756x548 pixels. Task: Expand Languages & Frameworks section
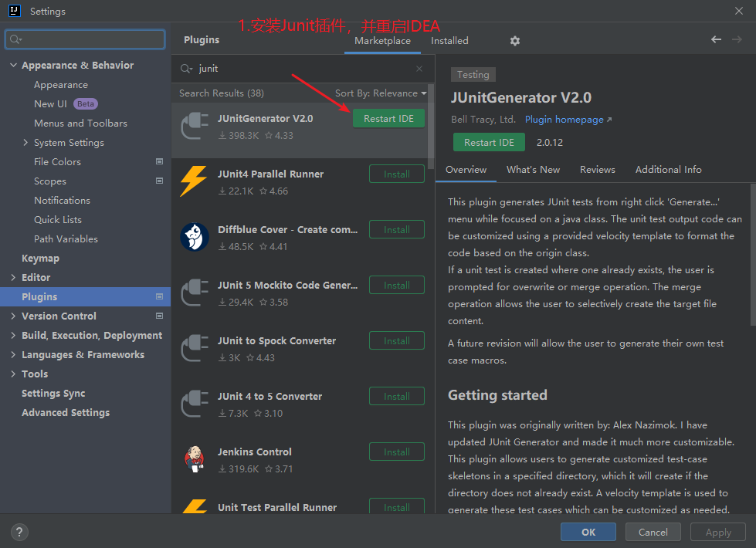click(x=13, y=354)
